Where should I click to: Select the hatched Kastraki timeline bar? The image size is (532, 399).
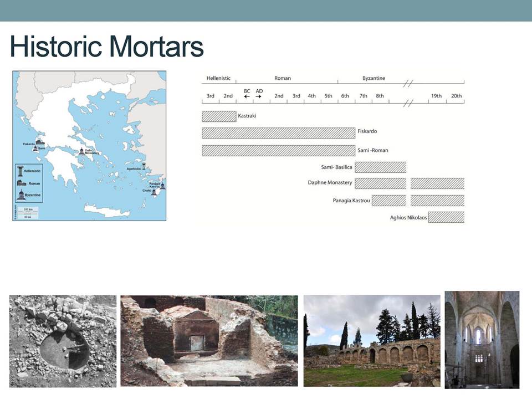[x=219, y=116]
